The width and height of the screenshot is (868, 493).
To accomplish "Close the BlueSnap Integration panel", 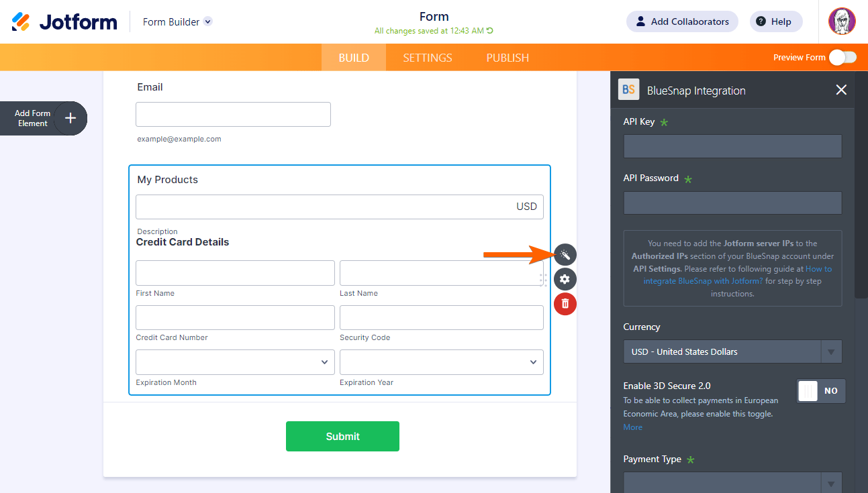I will (841, 90).
